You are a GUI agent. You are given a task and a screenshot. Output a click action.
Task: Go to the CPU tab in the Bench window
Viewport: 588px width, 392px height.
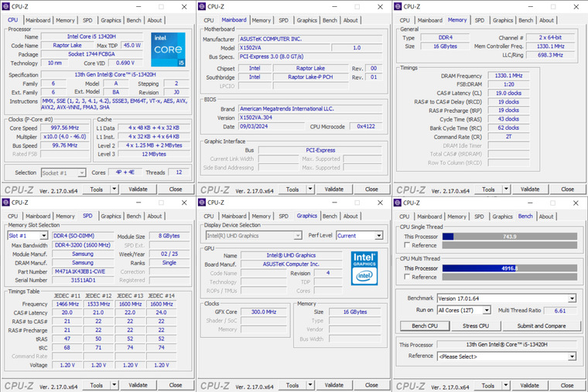(x=405, y=216)
